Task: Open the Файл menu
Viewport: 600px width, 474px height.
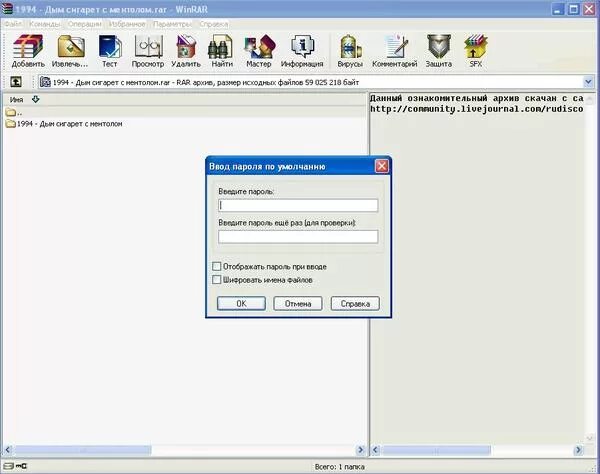Action: pyautogui.click(x=13, y=24)
